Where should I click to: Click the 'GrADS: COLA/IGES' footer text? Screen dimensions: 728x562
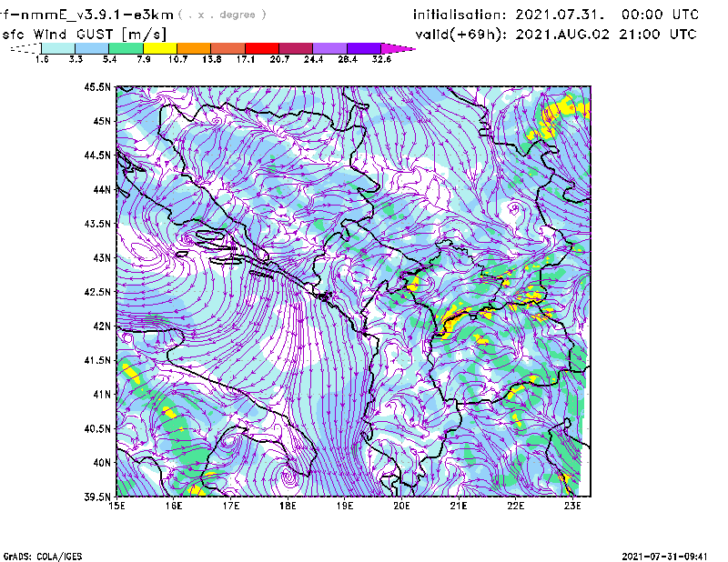tap(43, 557)
